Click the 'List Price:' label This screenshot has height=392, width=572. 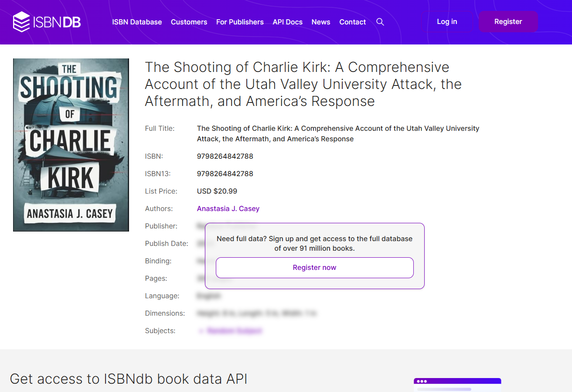pos(161,191)
